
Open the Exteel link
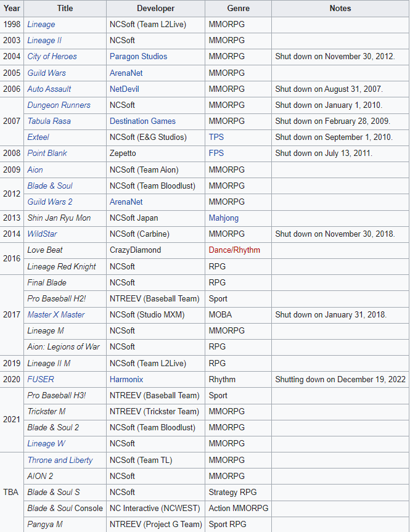tap(38, 137)
